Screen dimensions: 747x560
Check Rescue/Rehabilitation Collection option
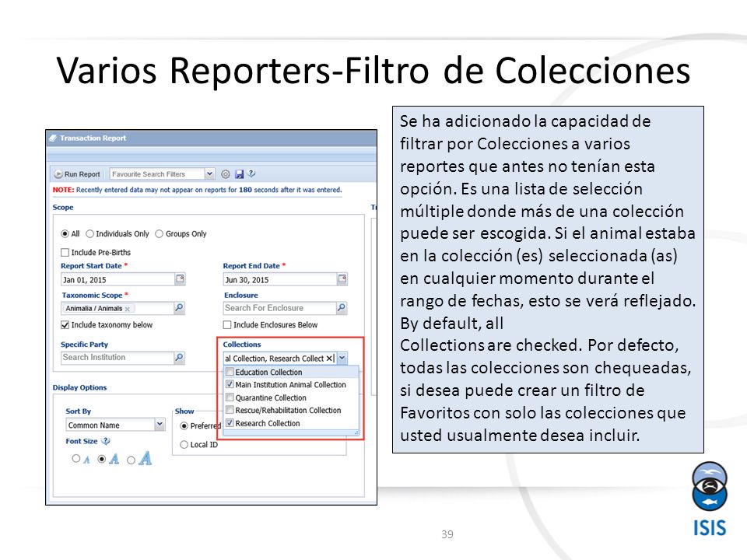(230, 410)
